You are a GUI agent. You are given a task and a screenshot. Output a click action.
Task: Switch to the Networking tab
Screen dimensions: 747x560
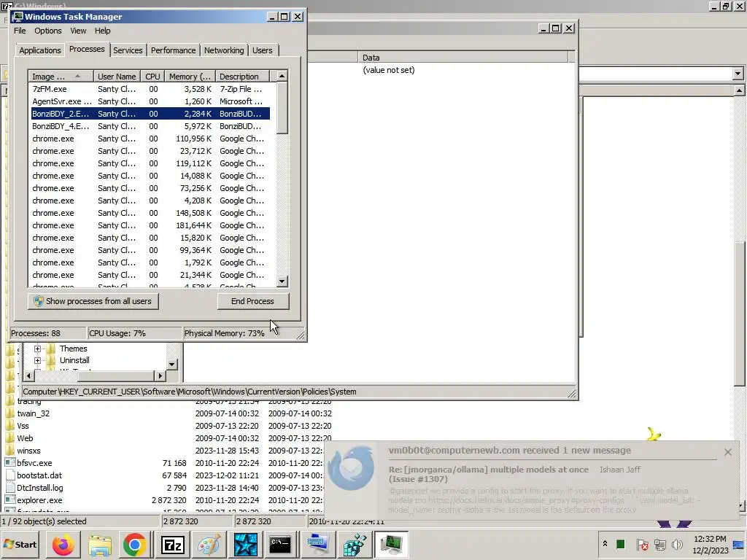pos(224,50)
